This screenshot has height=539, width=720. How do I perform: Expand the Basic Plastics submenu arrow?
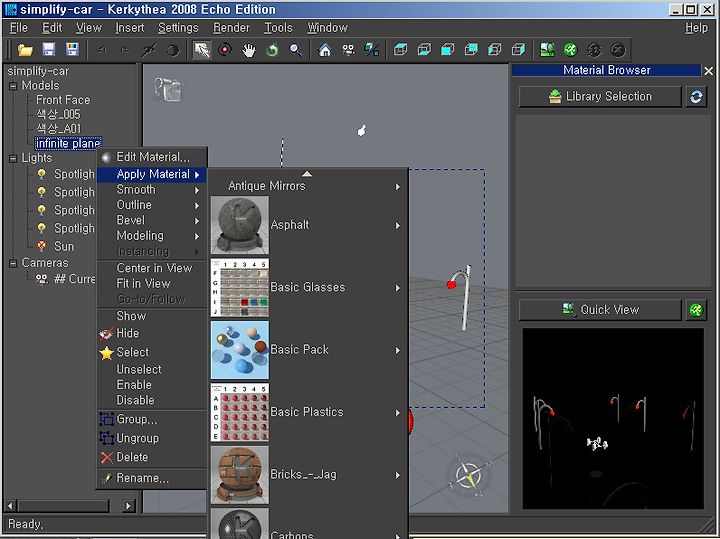tap(398, 413)
